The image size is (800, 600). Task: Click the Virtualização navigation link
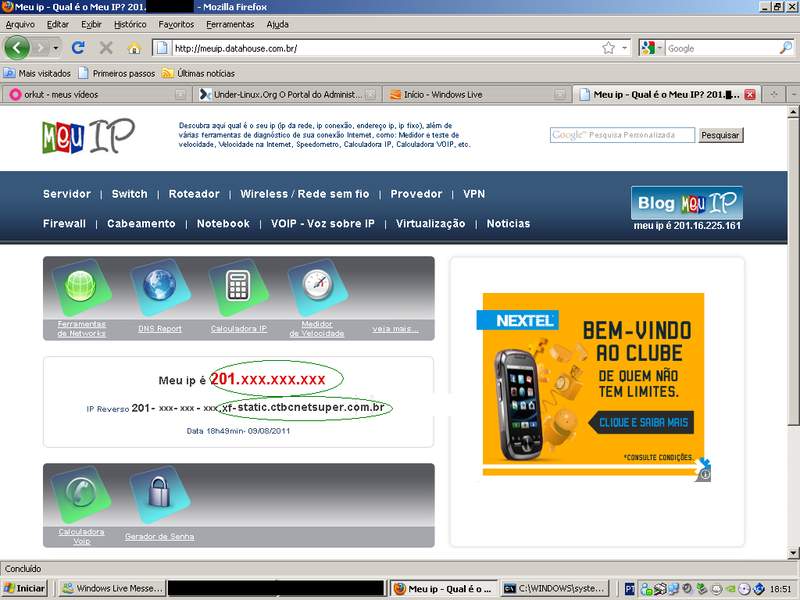[431, 223]
